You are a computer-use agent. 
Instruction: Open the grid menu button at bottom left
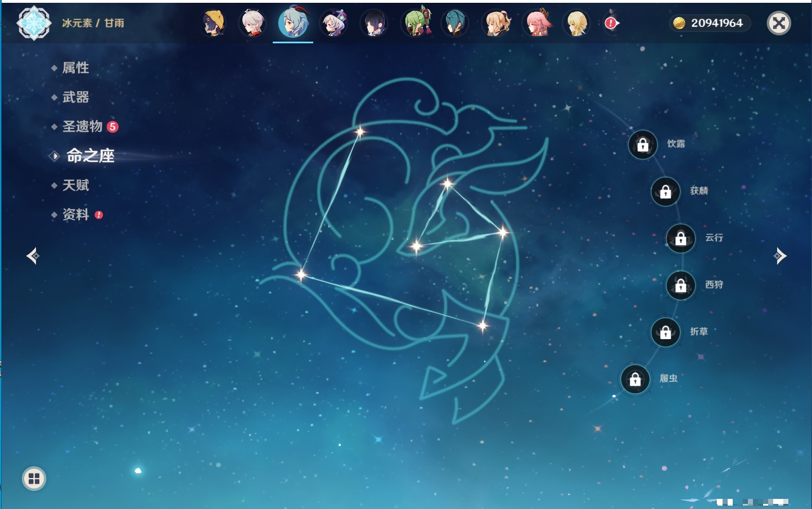point(34,479)
